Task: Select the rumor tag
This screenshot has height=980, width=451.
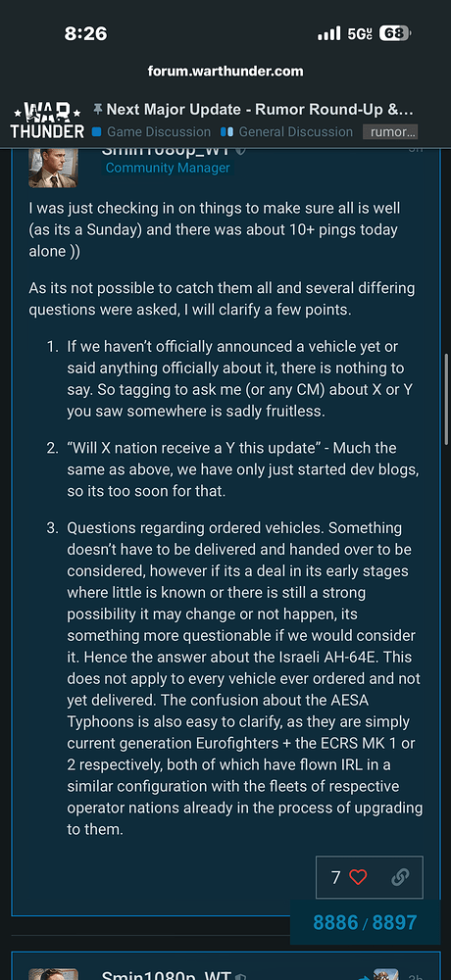Action: click(390, 132)
